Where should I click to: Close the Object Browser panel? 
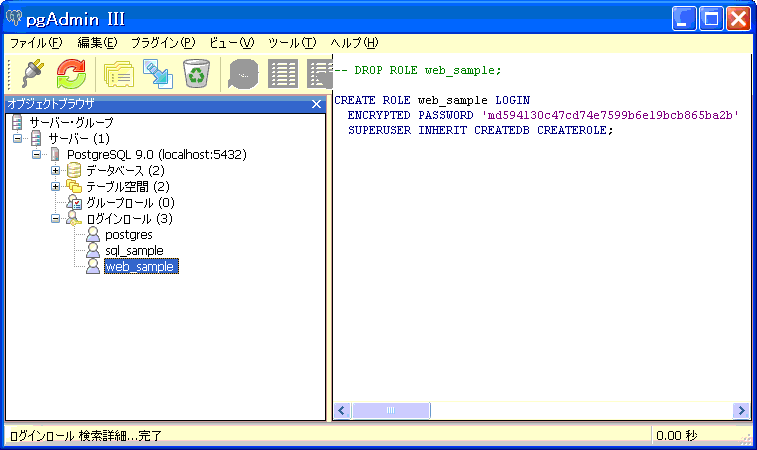(316, 104)
